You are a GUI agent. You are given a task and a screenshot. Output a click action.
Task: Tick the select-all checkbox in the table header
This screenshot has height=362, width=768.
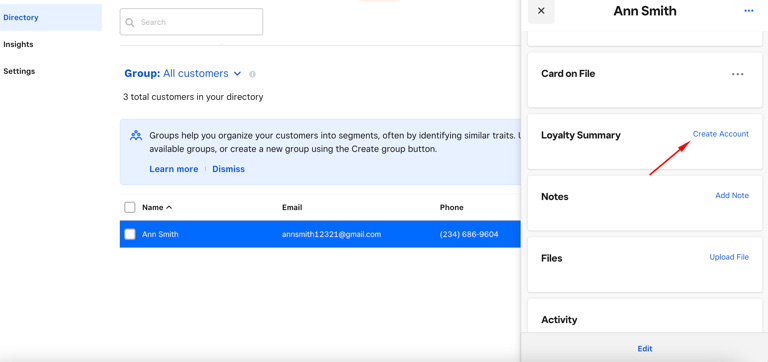tap(130, 207)
